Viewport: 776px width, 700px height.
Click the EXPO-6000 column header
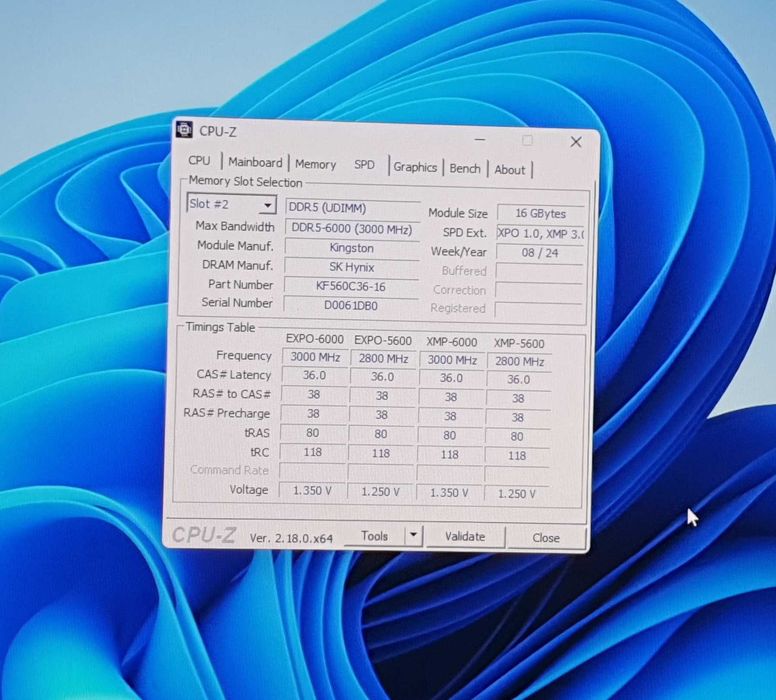315,339
